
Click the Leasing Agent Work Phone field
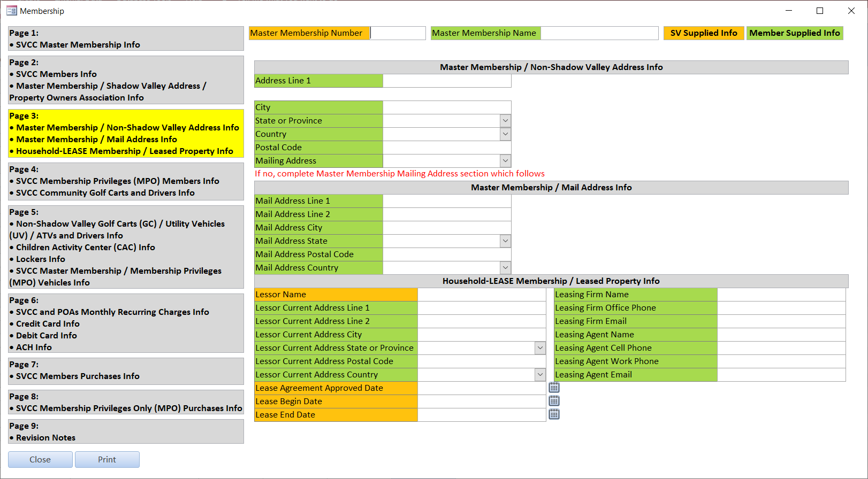781,361
